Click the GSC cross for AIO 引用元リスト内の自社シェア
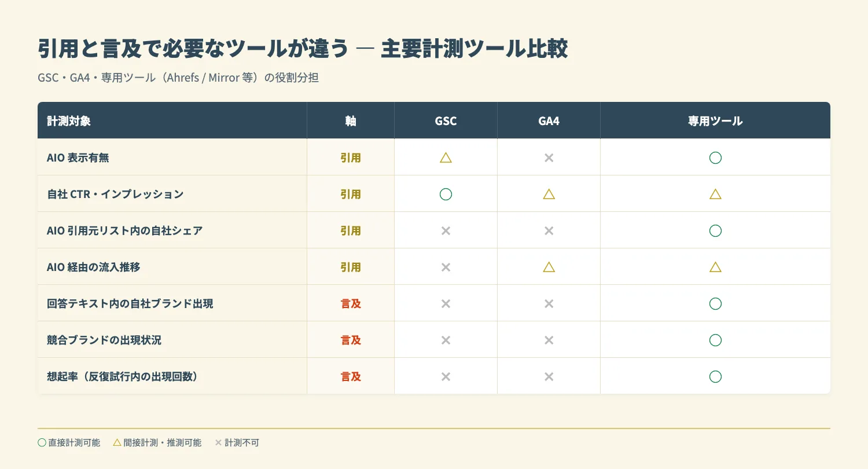Screen dimensions: 868x469 click(446, 230)
